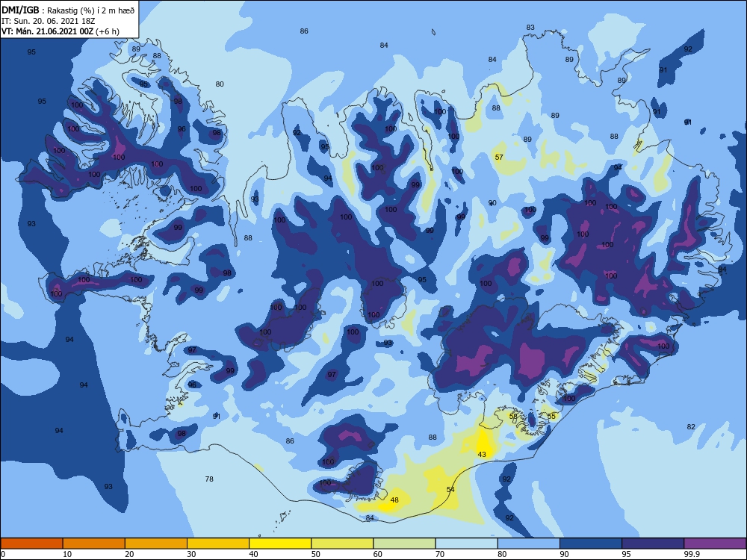Select the yellow-green 60–70 legend swatch
Image resolution: width=747 pixels, height=560 pixels.
click(404, 544)
